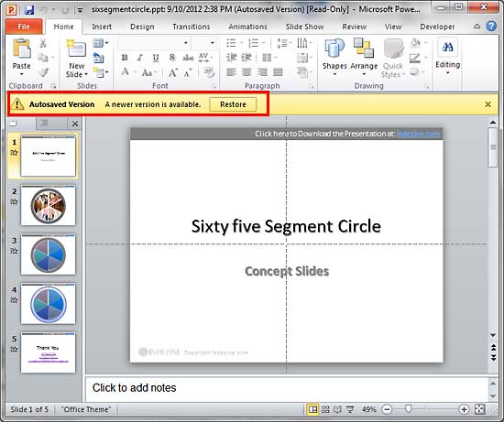Switch to the Design tab

(x=142, y=27)
